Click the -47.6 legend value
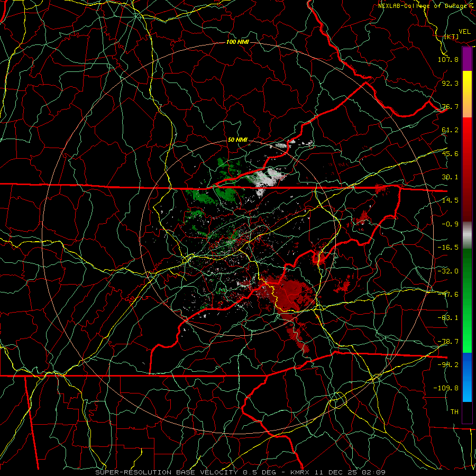This screenshot has height=476, width=476. (x=448, y=295)
